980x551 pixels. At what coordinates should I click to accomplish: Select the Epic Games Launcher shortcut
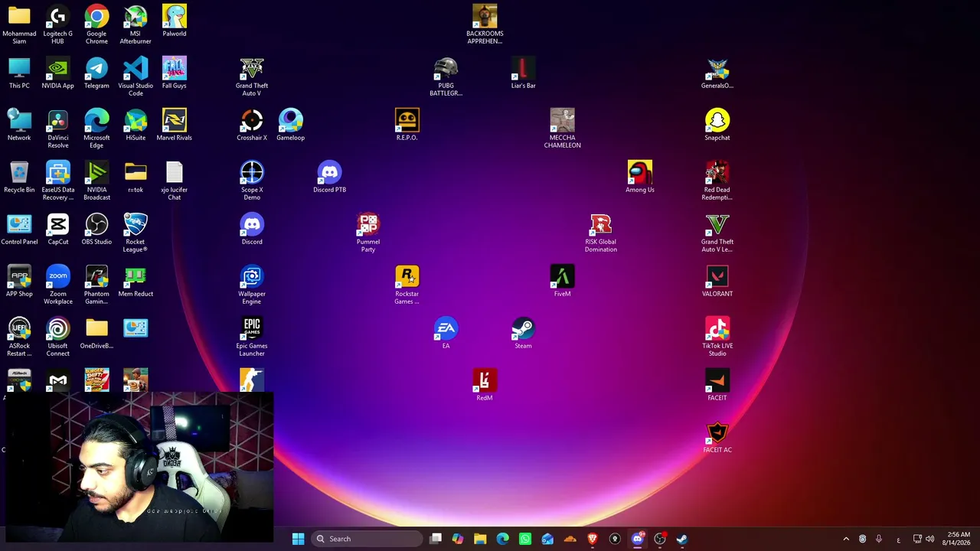pyautogui.click(x=252, y=337)
